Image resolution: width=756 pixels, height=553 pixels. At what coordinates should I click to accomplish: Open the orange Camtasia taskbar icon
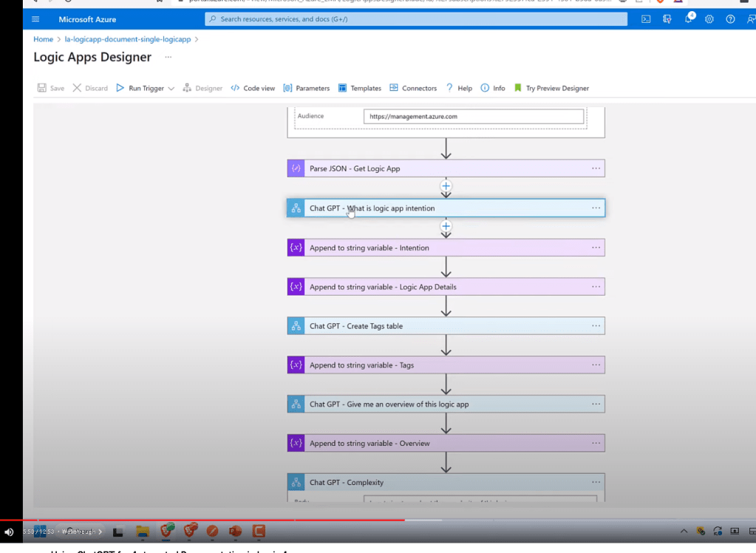(259, 532)
